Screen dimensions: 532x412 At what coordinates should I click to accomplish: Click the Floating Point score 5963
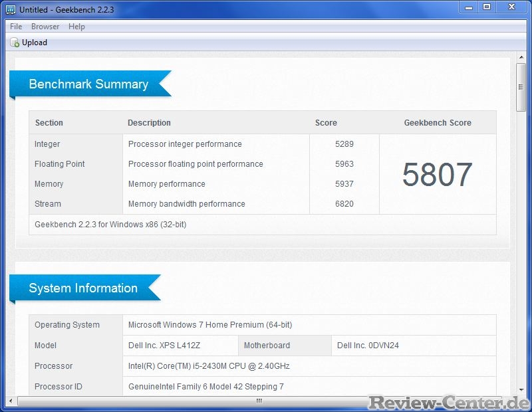[344, 164]
